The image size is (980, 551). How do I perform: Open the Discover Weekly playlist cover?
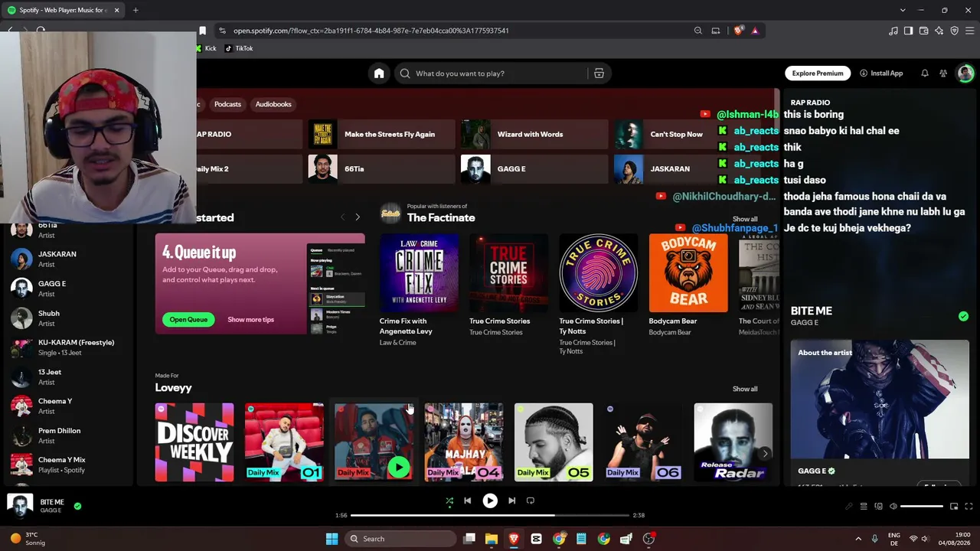(x=194, y=442)
